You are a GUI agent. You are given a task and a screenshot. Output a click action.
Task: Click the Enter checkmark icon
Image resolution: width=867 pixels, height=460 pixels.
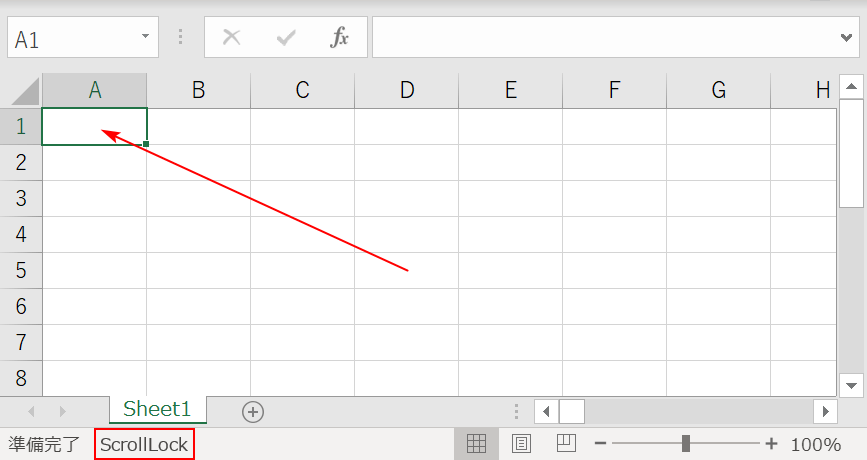point(287,38)
